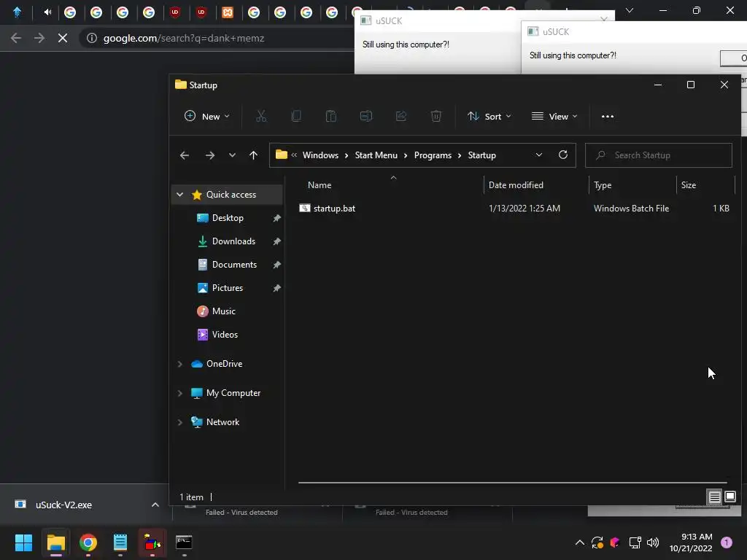Screen dimensions: 747x560
Task: Click Chrome back navigation arrow
Action: [16, 38]
